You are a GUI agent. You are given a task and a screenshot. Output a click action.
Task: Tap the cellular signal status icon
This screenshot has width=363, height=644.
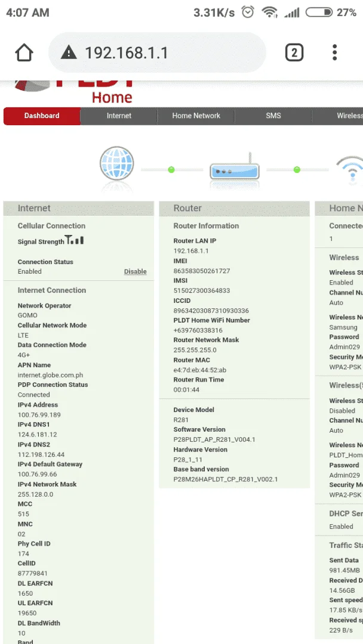[292, 13]
